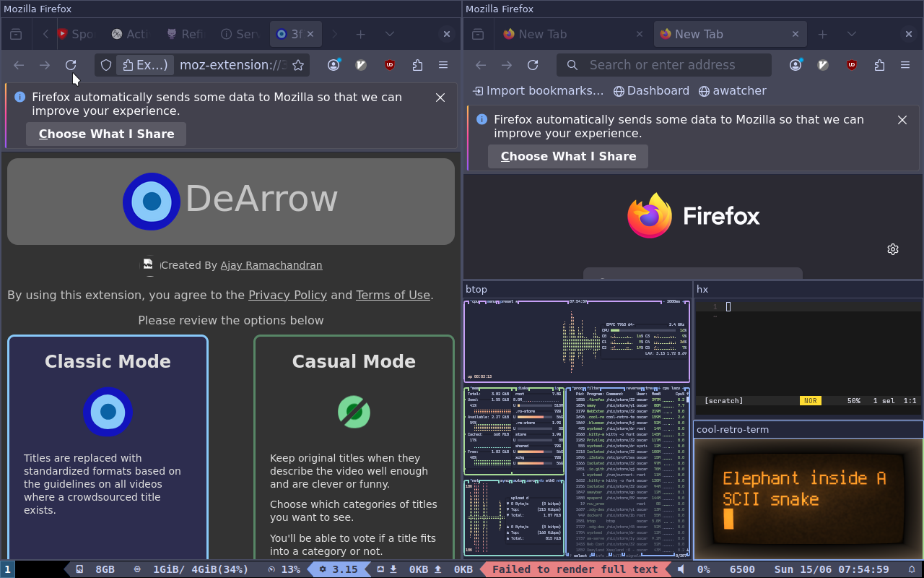
Task: Open new tab plus in right window
Action: click(x=822, y=34)
